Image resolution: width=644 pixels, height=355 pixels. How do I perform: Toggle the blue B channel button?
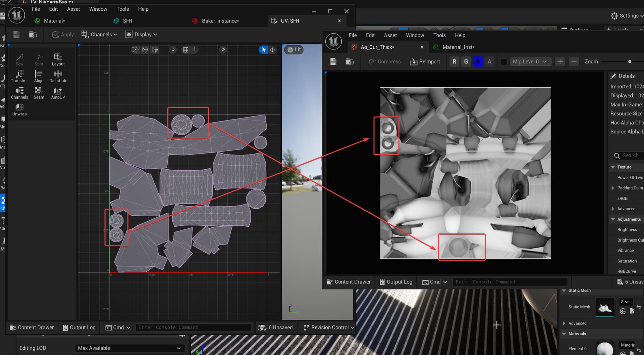point(478,61)
